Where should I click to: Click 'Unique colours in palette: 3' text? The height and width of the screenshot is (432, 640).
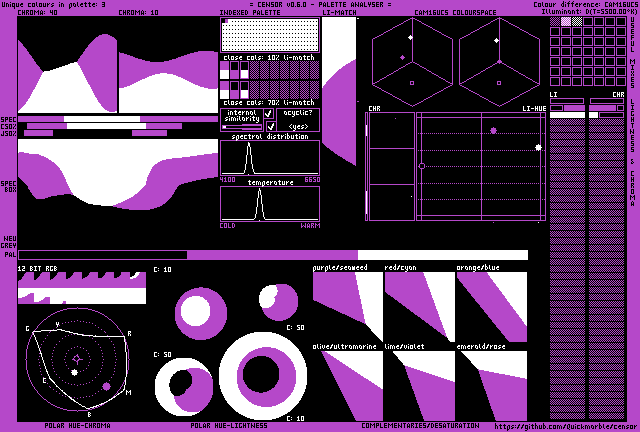(x=53, y=4)
